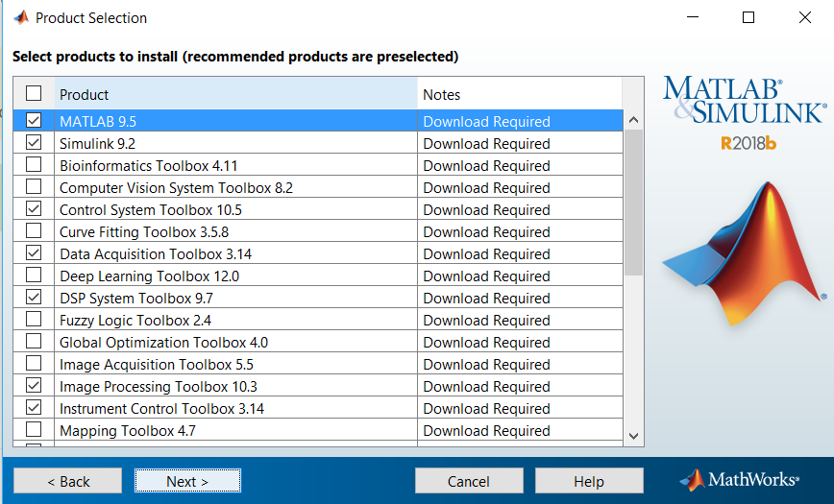Cancel the installation
Image resolution: width=834 pixels, height=504 pixels.
click(x=469, y=481)
